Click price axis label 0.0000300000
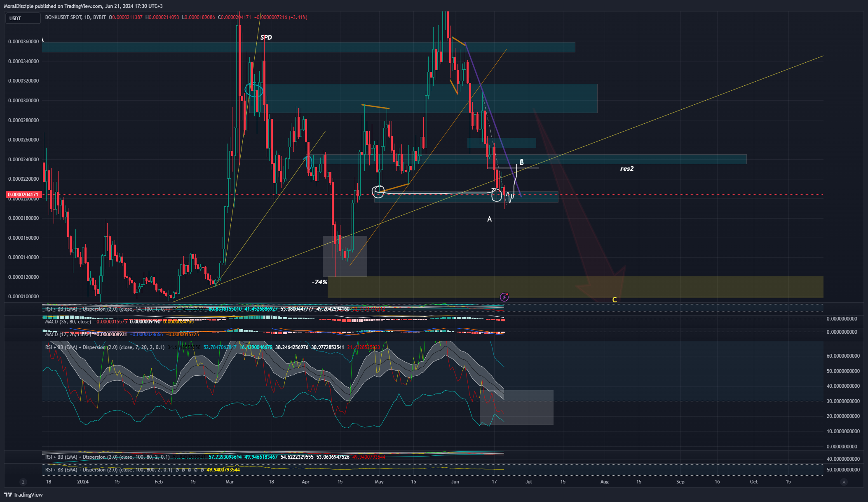This screenshot has width=868, height=502. point(23,101)
